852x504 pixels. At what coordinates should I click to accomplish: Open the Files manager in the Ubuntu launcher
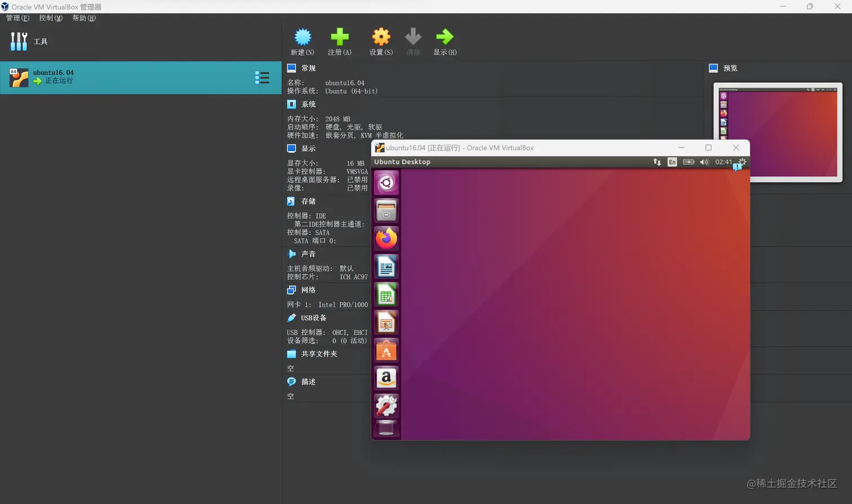click(386, 211)
